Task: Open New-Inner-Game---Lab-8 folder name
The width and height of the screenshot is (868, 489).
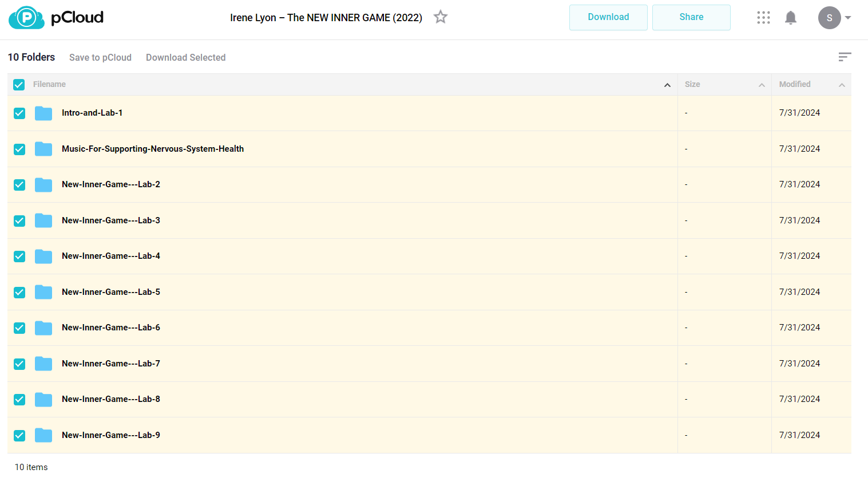Action: (x=111, y=399)
